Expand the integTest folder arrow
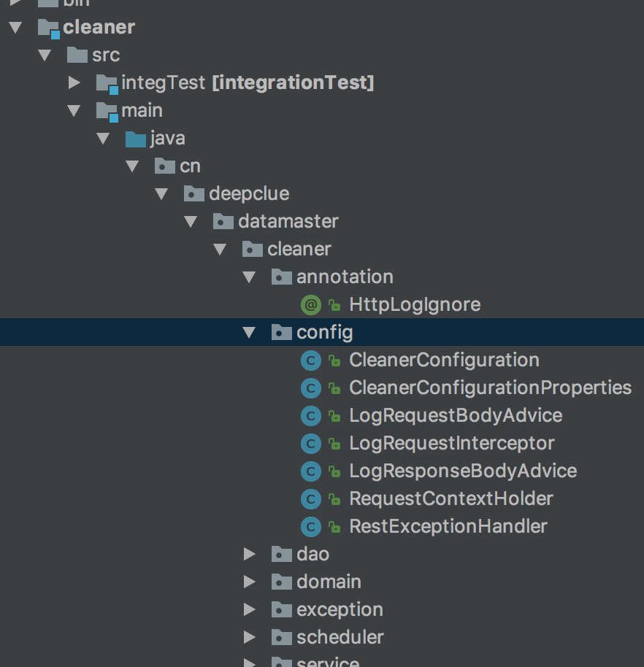This screenshot has width=644, height=667. 74,82
